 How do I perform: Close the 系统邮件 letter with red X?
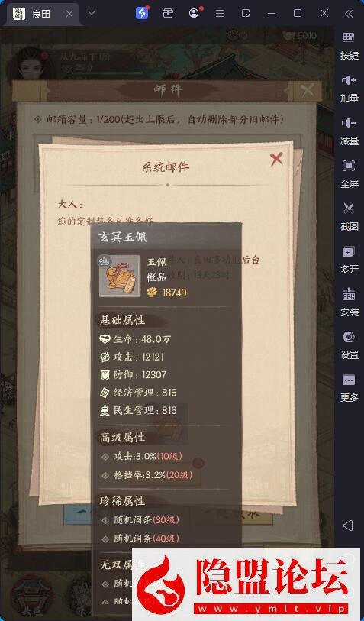point(276,159)
